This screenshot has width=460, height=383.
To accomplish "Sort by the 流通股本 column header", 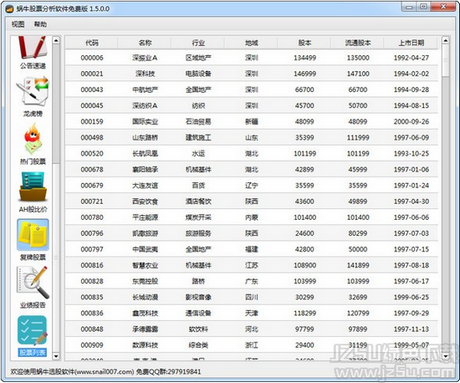I will coord(358,43).
